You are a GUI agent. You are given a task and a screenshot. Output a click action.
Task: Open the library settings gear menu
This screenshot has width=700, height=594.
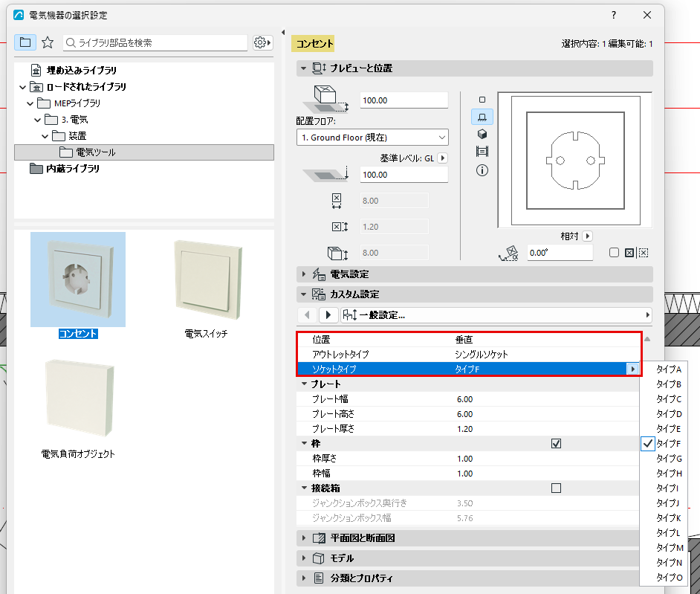coord(262,42)
